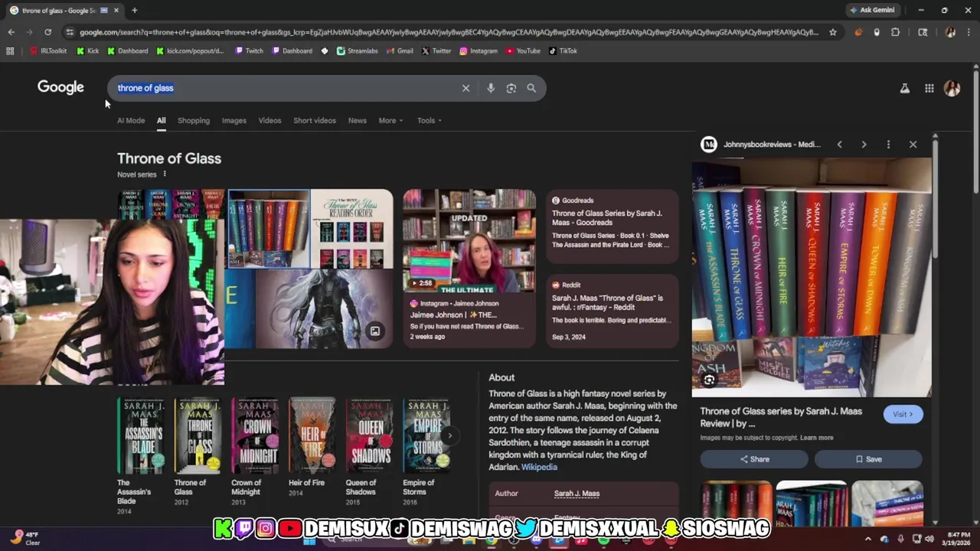Save the previewed image
Image resolution: width=980 pixels, height=551 pixels.
click(x=868, y=459)
